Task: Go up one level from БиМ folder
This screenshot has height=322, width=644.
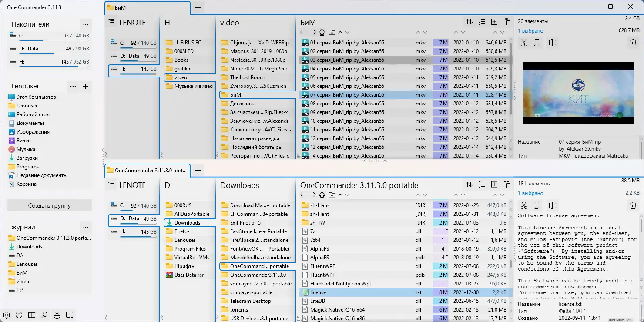Action: tap(322, 32)
